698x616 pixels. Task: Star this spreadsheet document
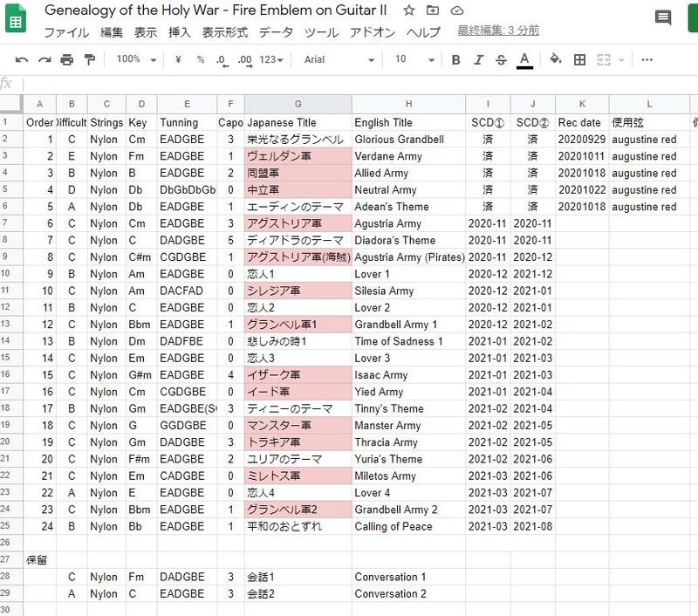pyautogui.click(x=409, y=10)
